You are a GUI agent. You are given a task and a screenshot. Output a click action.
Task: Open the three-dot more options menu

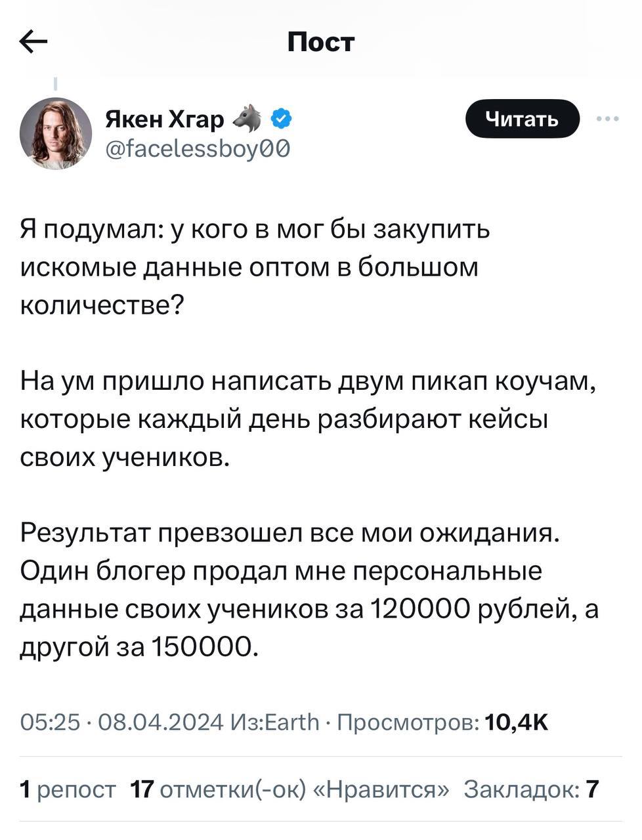pos(607,119)
